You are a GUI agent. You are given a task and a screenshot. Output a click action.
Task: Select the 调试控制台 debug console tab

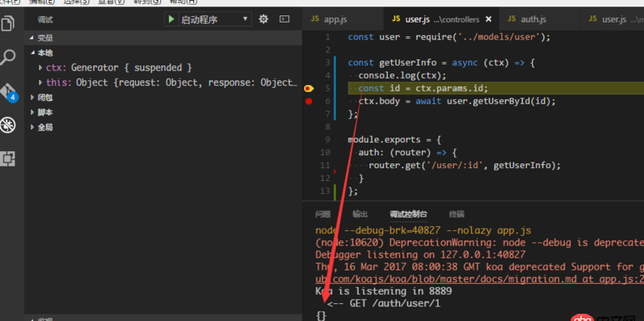[x=408, y=214]
